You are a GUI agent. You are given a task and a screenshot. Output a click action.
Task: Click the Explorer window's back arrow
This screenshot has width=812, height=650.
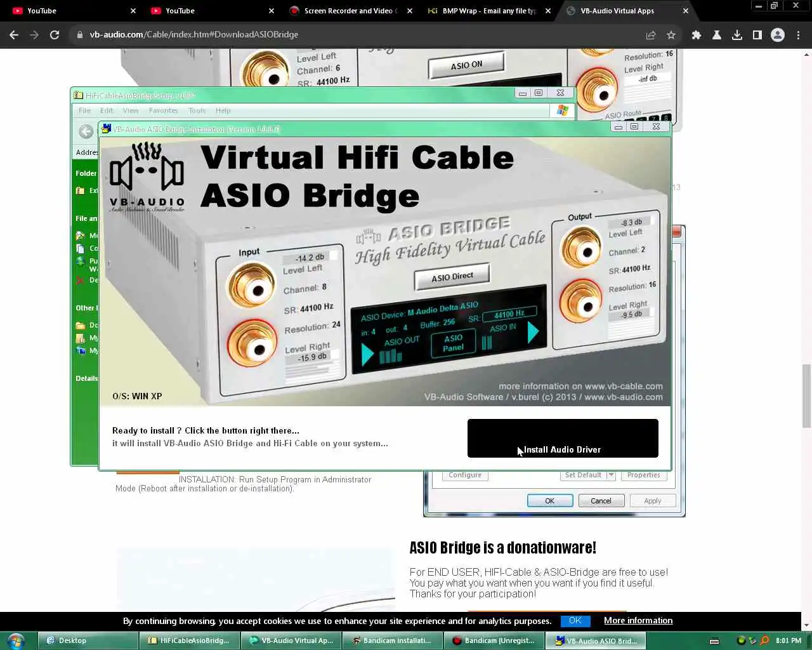[x=86, y=131]
